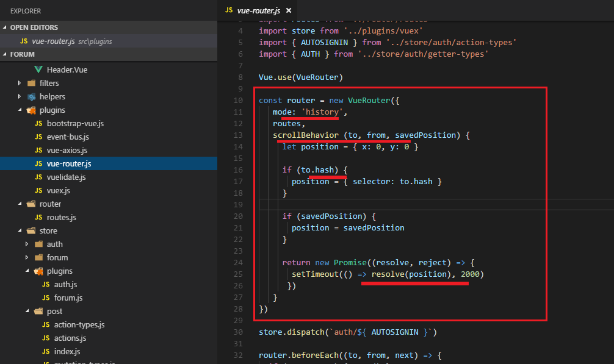Click JS icon beside actions.js
The width and height of the screenshot is (614, 364).
tap(46, 338)
